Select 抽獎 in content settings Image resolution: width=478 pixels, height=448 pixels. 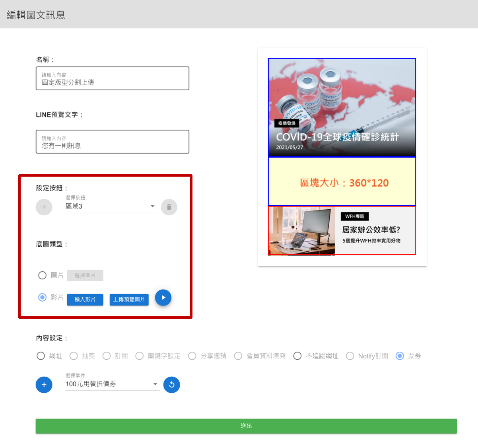(x=74, y=356)
